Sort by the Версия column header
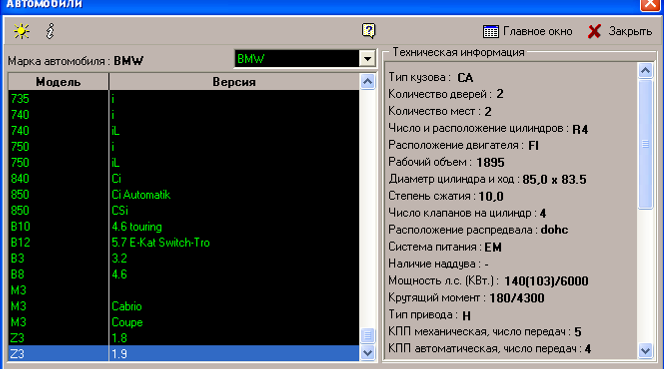The image size is (664, 369). point(234,82)
